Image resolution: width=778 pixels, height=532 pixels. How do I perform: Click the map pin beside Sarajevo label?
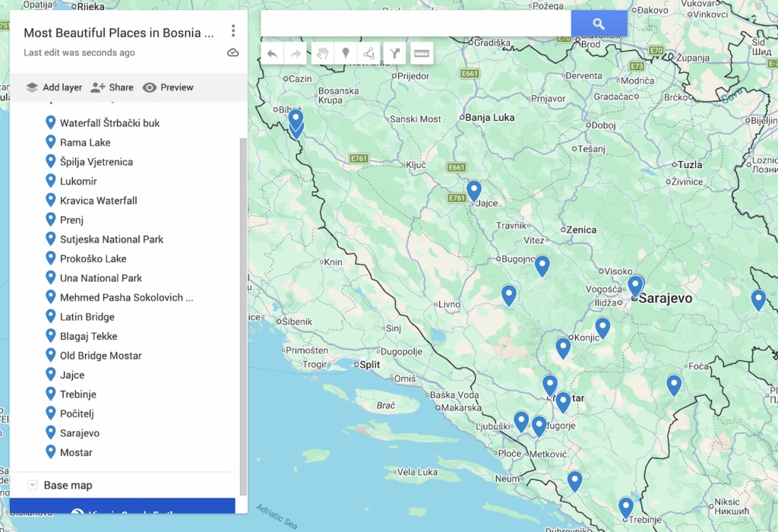click(636, 286)
